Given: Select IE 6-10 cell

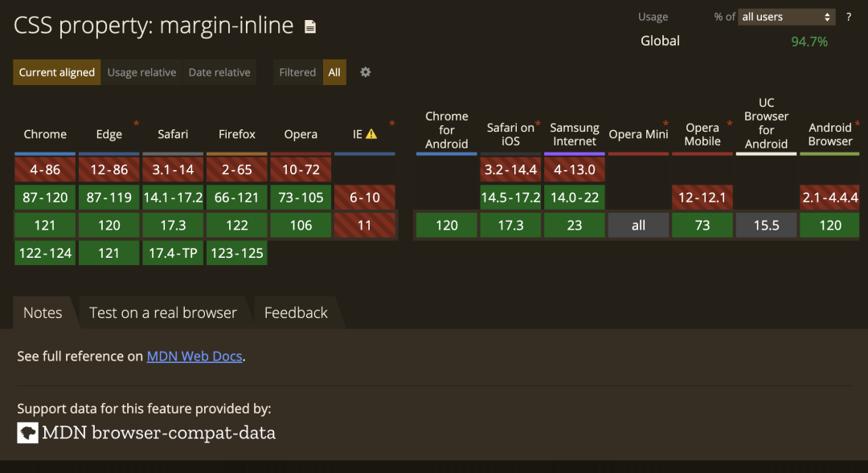Looking at the screenshot, I should click(365, 198).
